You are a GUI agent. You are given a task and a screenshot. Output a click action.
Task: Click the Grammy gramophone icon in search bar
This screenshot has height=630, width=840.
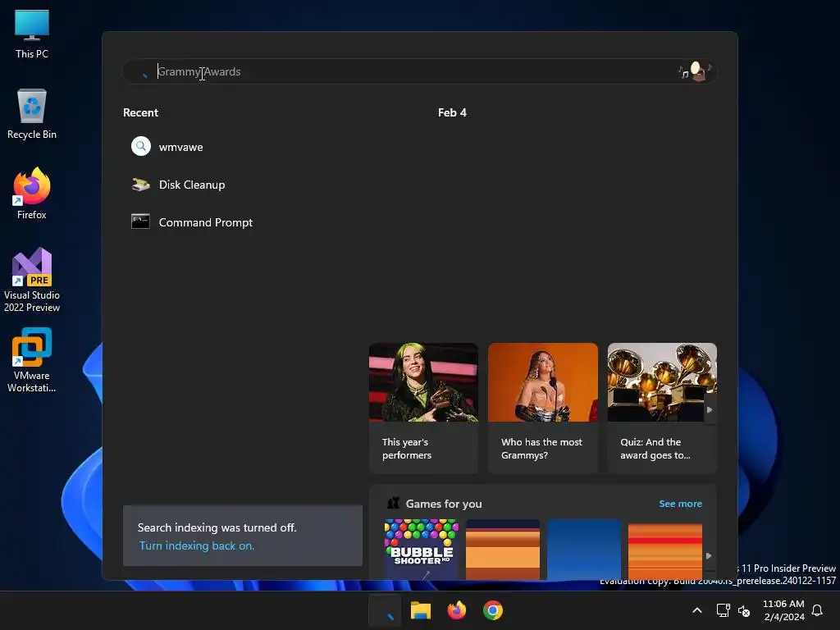click(x=696, y=71)
